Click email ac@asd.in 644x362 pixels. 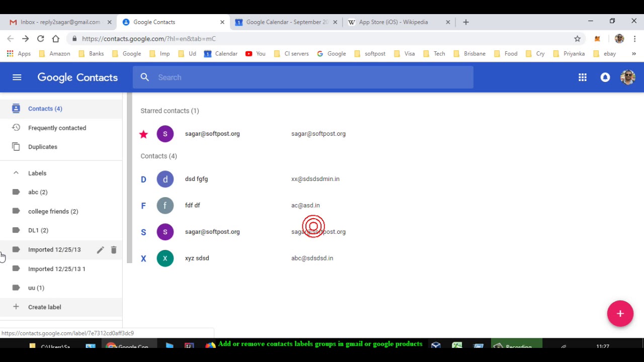[x=305, y=206]
